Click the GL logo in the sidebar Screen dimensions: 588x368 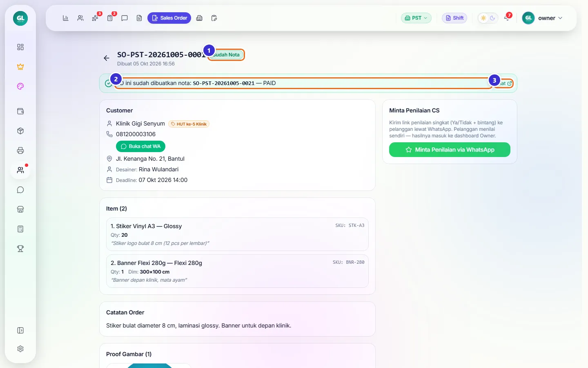click(20, 18)
